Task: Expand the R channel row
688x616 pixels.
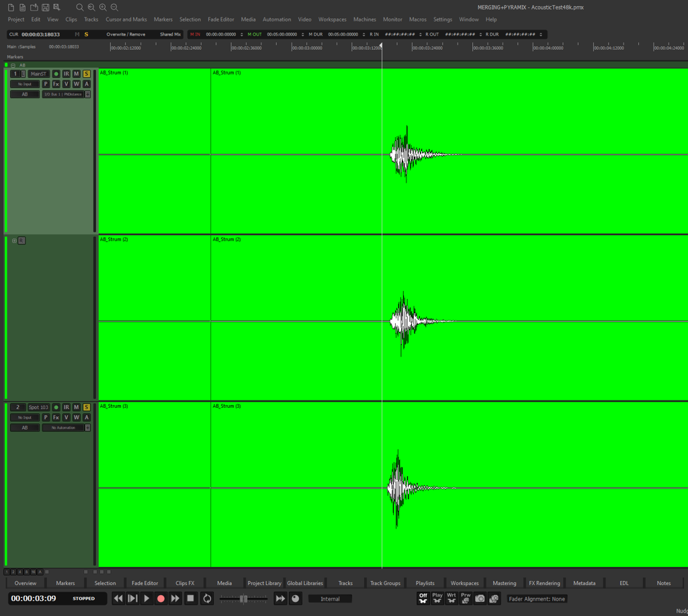Action: pyautogui.click(x=14, y=240)
